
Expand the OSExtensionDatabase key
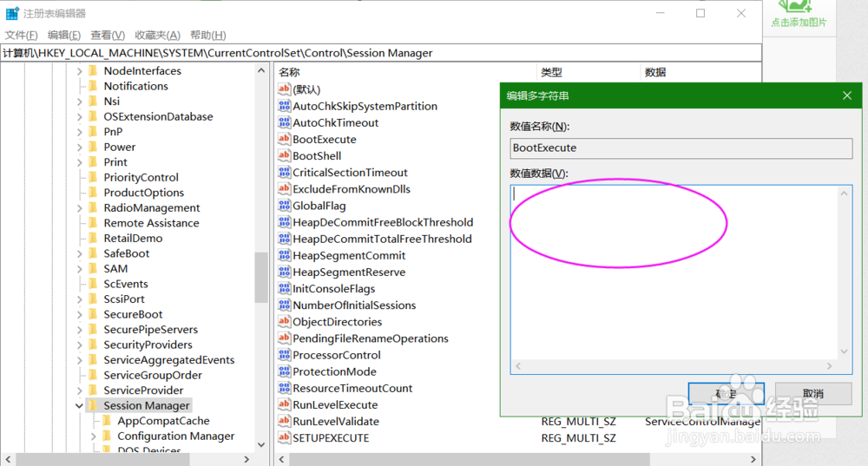click(79, 117)
